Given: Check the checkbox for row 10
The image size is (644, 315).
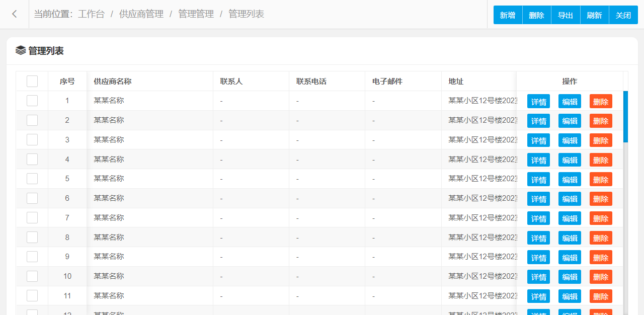Looking at the screenshot, I should (x=32, y=276).
